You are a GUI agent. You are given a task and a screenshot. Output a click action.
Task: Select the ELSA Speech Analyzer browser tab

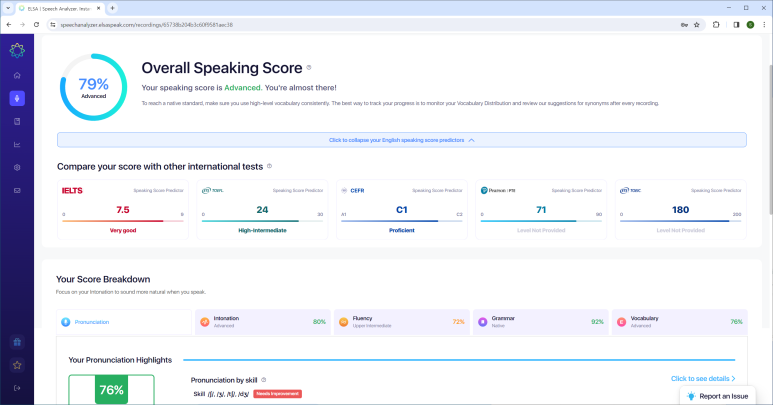tap(60, 8)
